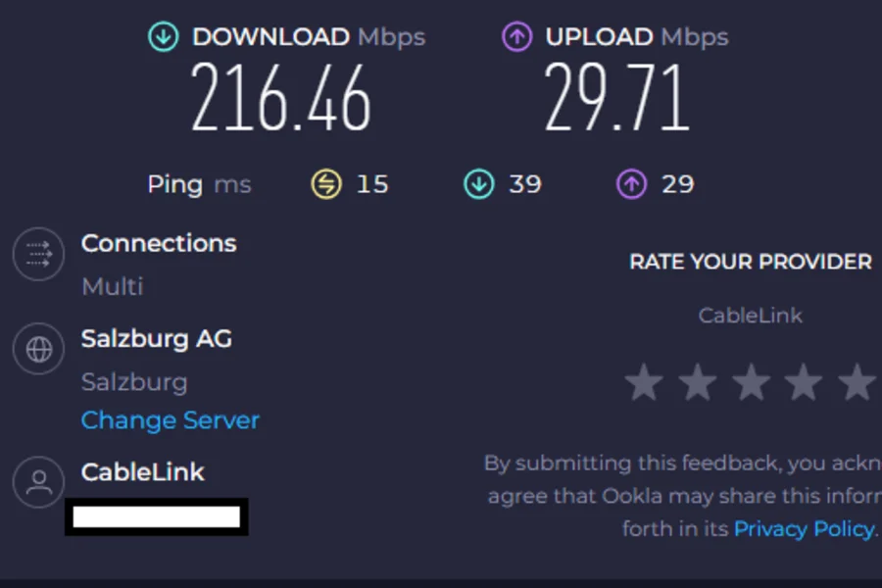Image resolution: width=882 pixels, height=588 pixels.
Task: Open the Change Server link
Action: [170, 420]
